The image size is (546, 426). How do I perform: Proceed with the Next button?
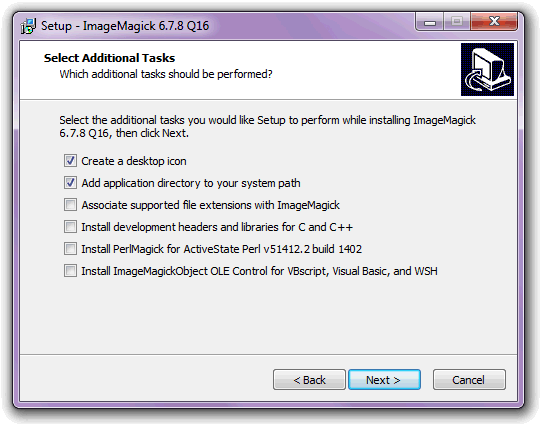click(x=384, y=380)
